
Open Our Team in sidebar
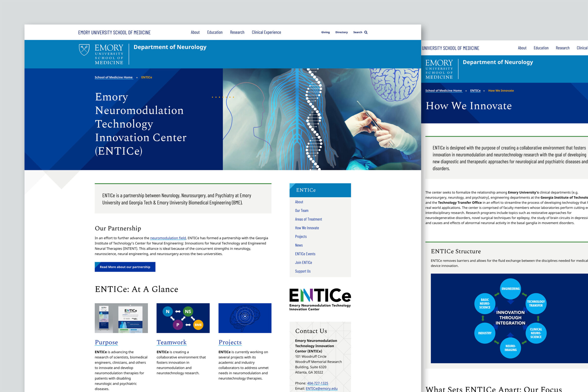point(302,210)
